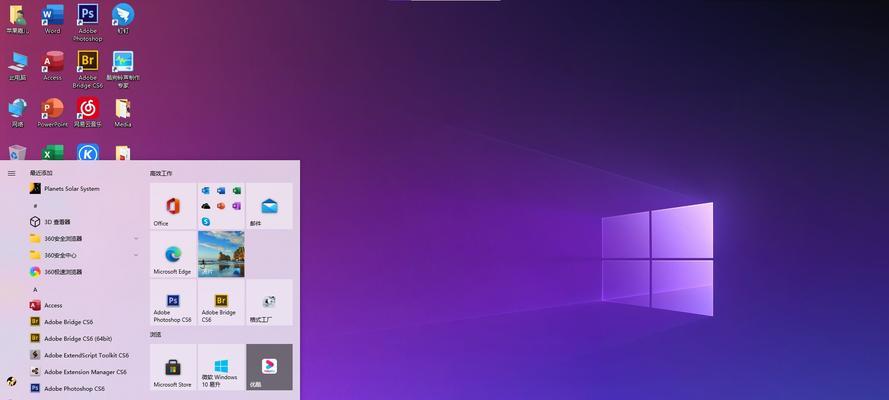Click the small Excel icon in the folder tile
The width and height of the screenshot is (889, 400).
pyautogui.click(x=236, y=190)
